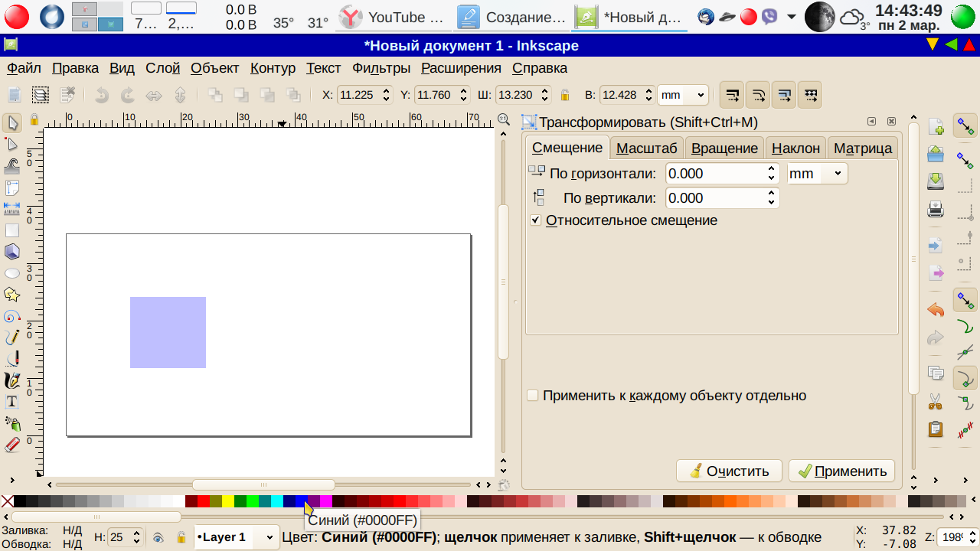Toggle the width-height ratio lock
Screen dimensions: 980x551
565,95
